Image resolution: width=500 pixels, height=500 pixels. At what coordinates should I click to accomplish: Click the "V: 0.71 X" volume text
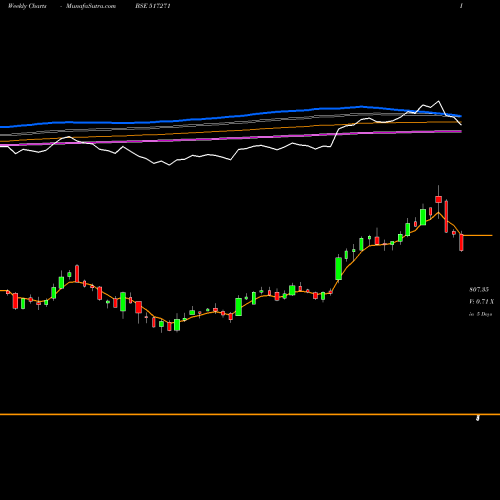[481, 302]
